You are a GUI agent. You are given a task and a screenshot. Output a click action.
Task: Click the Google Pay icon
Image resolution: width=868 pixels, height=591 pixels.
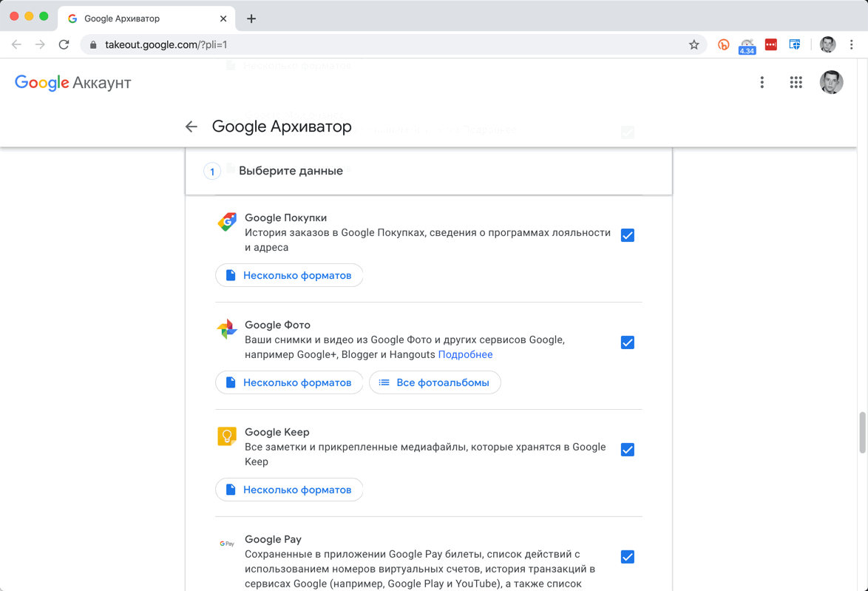coord(226,542)
